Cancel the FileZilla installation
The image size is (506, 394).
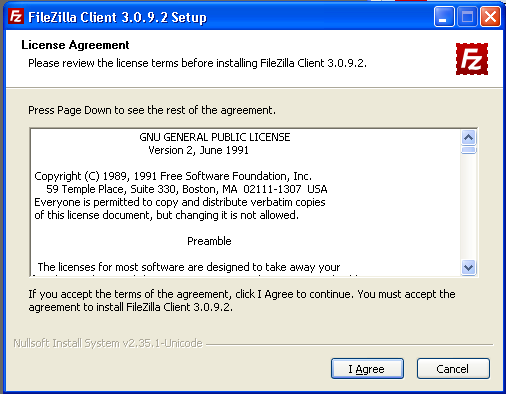pos(453,369)
